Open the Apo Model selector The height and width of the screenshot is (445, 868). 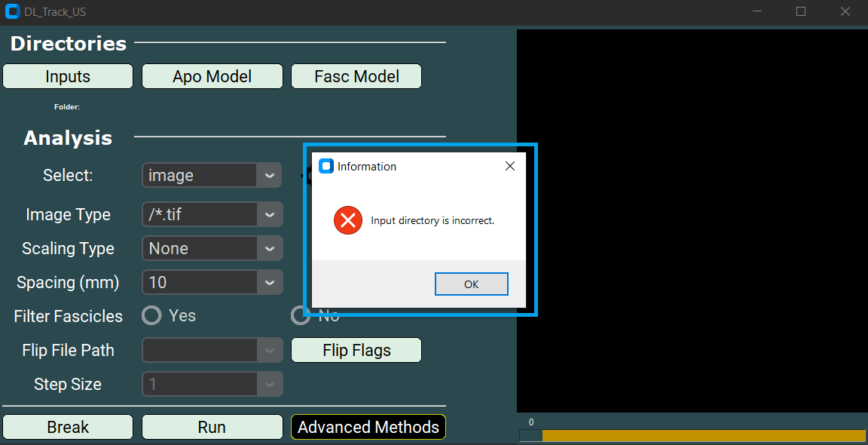coord(212,76)
